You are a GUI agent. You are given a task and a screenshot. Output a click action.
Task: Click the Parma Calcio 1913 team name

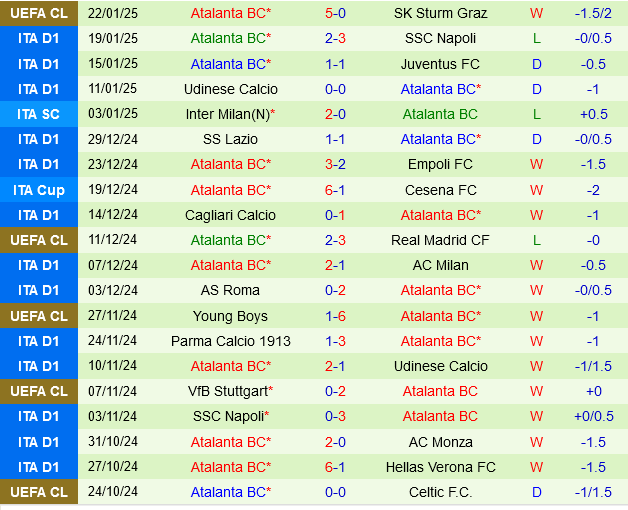coord(230,341)
